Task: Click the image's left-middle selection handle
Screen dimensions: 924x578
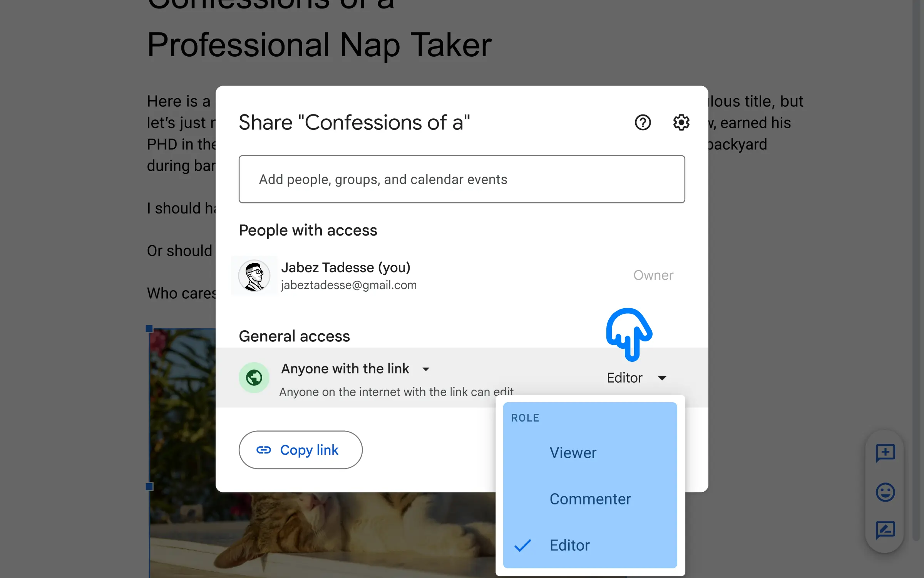Action: click(149, 487)
